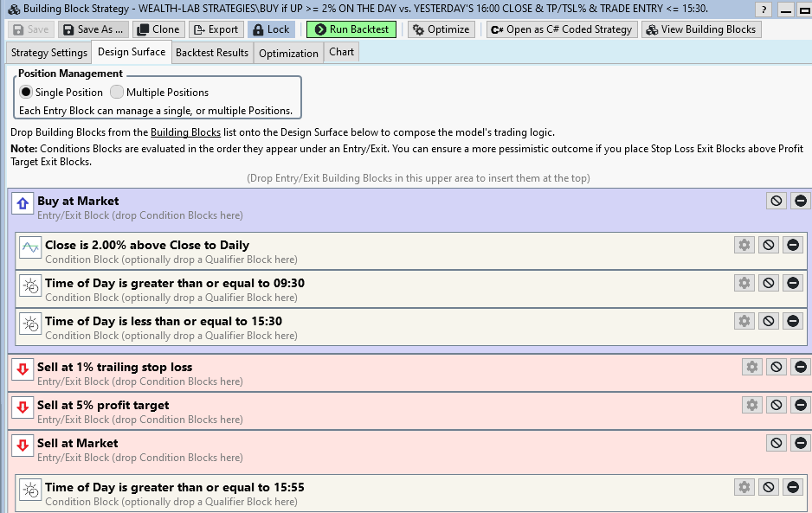Remove the 15:30 Time of Day condition
The height and width of the screenshot is (513, 812).
pos(793,321)
